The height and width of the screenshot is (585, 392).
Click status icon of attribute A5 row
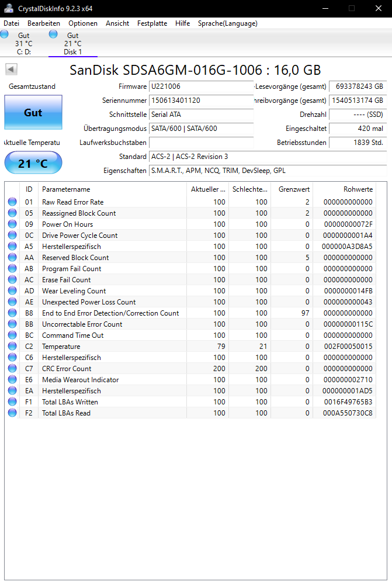click(12, 246)
